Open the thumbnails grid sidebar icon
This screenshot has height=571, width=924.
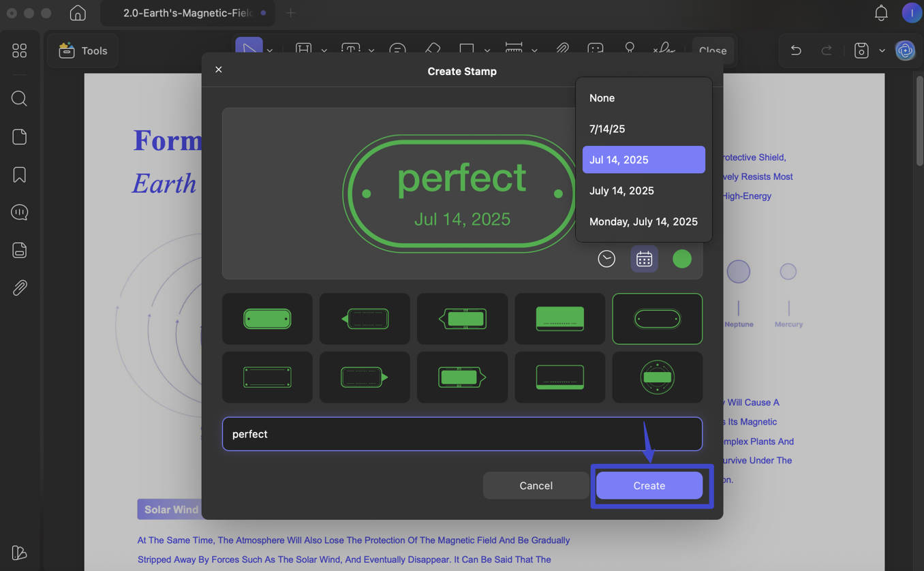coord(20,50)
